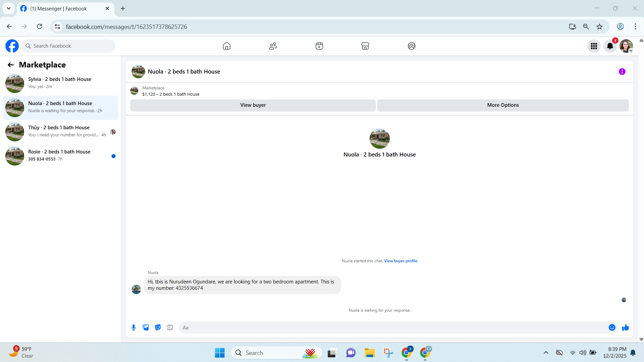Choose a sticker icon
Screen dimensions: 644x362
tap(158, 327)
